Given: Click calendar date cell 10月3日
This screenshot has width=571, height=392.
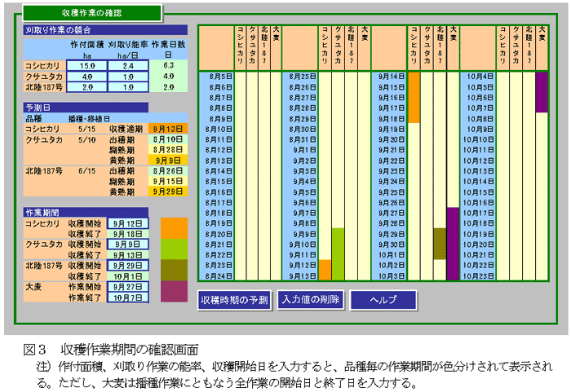Looking at the screenshot, I should (389, 276).
